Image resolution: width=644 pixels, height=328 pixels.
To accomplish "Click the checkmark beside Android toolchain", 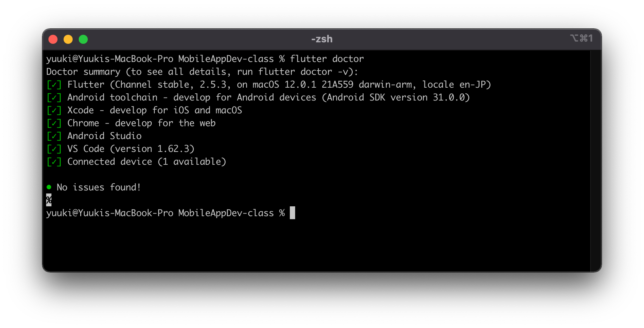I will click(54, 97).
